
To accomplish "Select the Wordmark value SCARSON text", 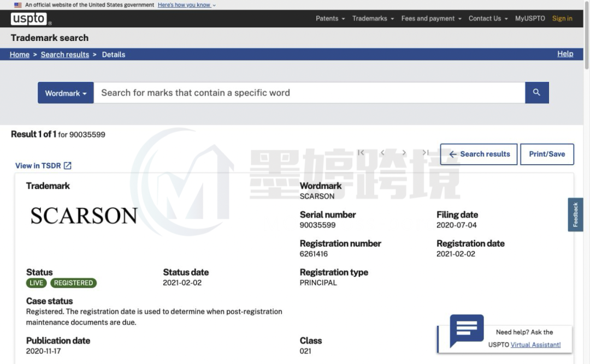I will coord(317,196).
